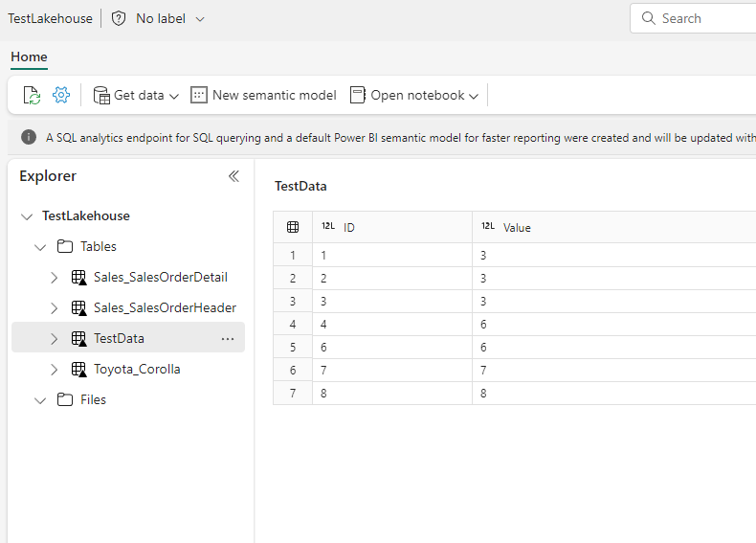This screenshot has width=756, height=543.
Task: Select TestLakehouse in Explorer tree
Action: pyautogui.click(x=86, y=215)
